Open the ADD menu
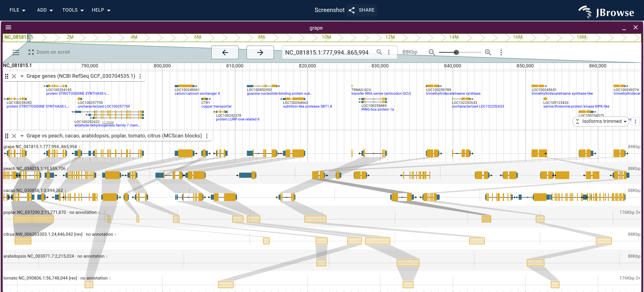 pyautogui.click(x=45, y=10)
